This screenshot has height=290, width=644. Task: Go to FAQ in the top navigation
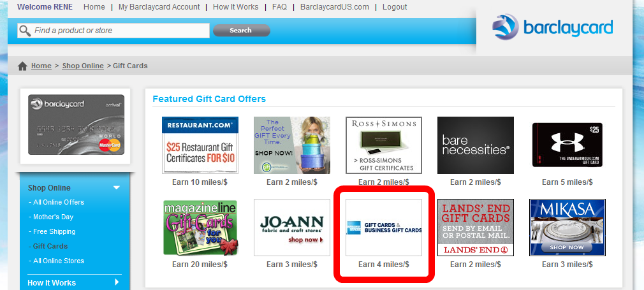click(279, 7)
